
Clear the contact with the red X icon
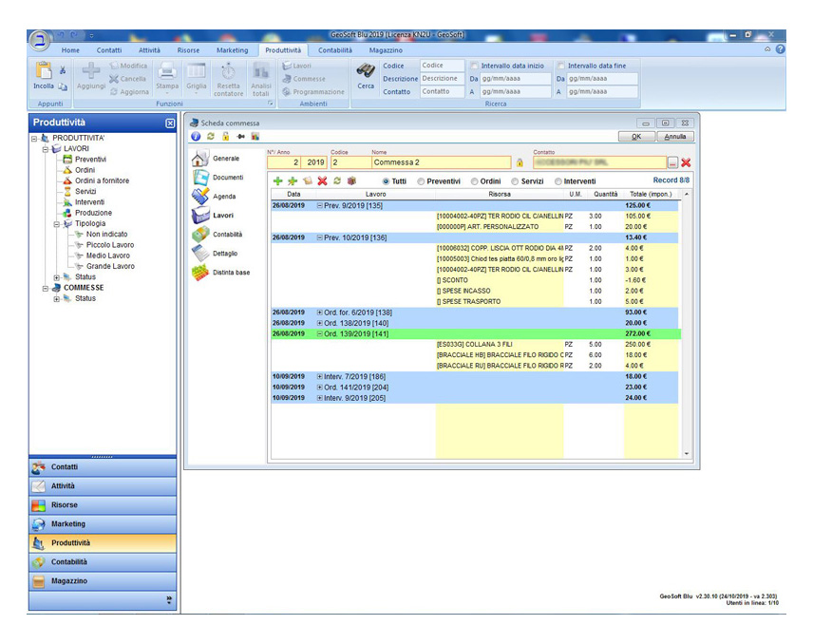coord(686,162)
